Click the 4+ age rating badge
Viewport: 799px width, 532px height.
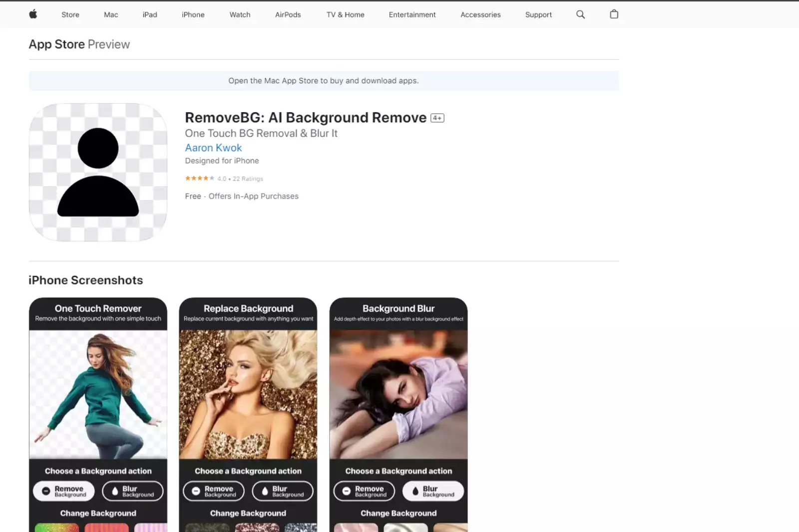[437, 118]
